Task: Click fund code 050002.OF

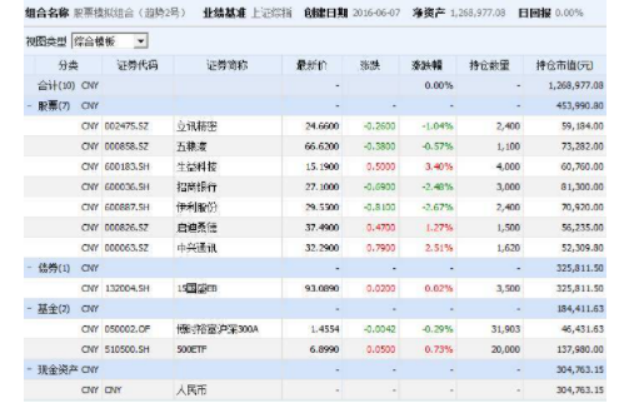Action: pyautogui.click(x=127, y=329)
